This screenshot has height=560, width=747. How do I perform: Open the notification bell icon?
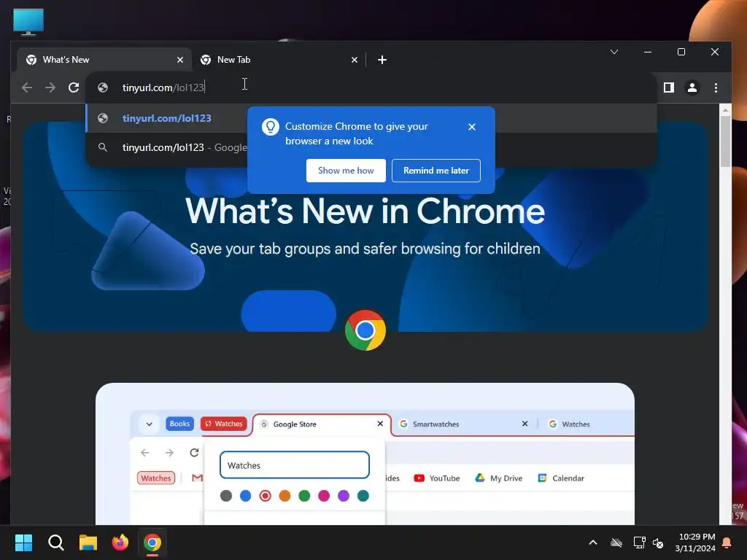(x=727, y=542)
